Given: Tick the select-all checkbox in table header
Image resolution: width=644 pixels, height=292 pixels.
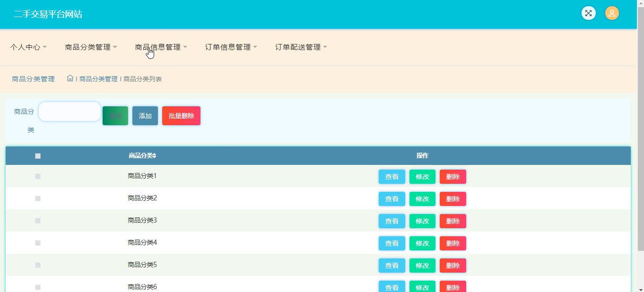Looking at the screenshot, I should 38,156.
